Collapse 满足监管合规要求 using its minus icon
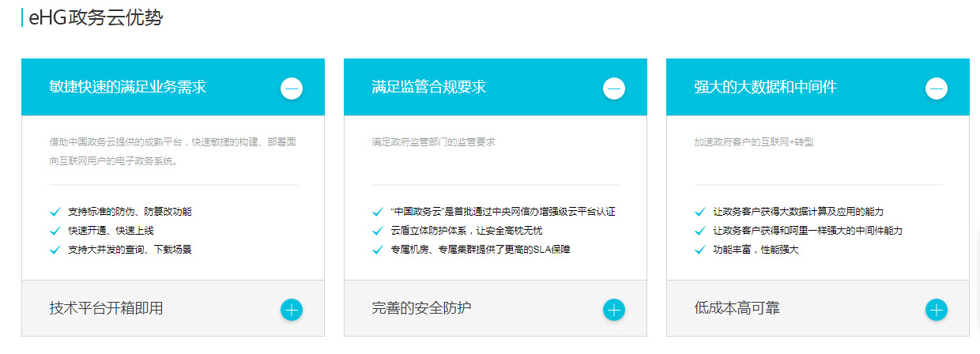 [x=614, y=88]
